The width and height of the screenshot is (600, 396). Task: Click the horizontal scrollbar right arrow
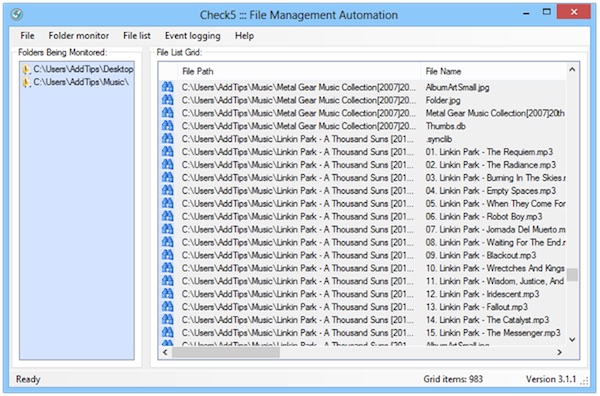[x=559, y=352]
